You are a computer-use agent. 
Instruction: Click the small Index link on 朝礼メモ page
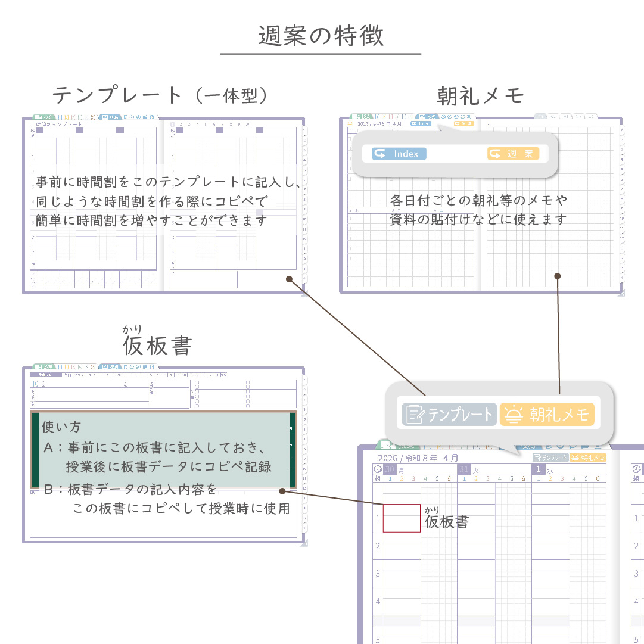[421, 124]
